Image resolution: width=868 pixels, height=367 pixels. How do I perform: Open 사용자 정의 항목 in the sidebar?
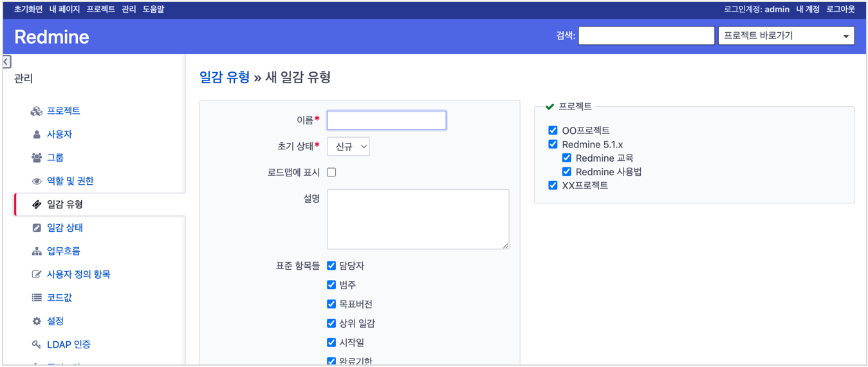pyautogui.click(x=78, y=274)
